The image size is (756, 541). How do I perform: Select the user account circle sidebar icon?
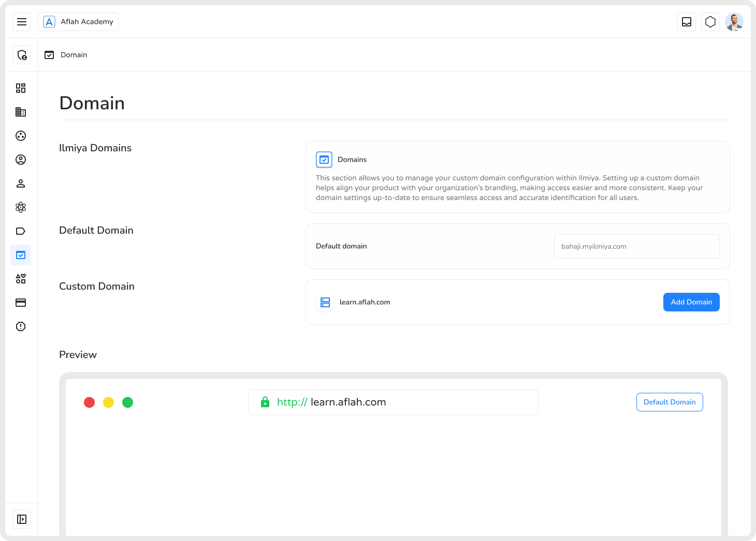(21, 160)
